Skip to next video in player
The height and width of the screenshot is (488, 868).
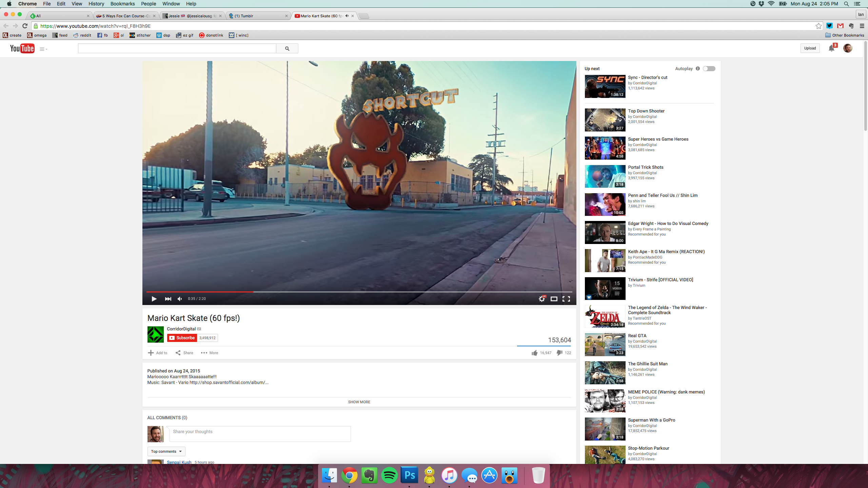(168, 299)
